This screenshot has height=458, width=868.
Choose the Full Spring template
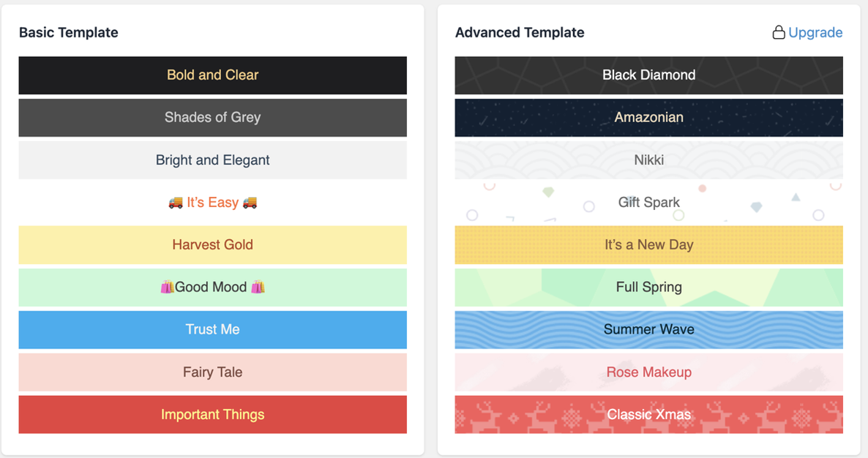[648, 288]
